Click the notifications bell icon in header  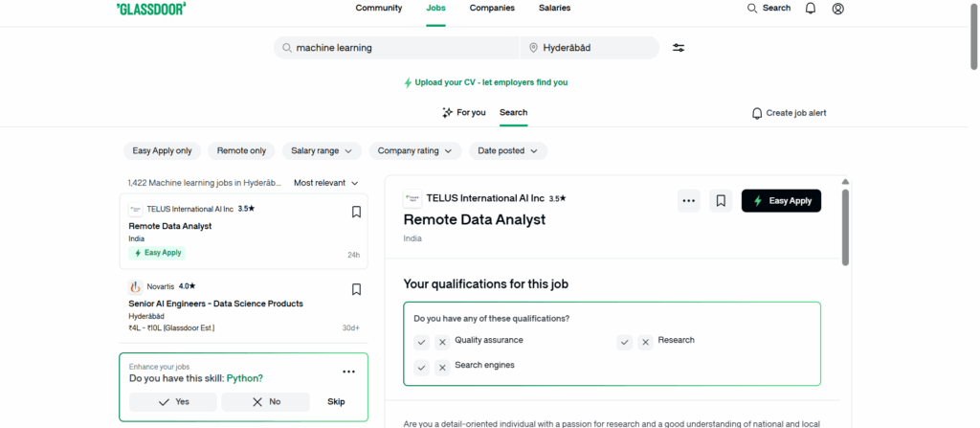tap(811, 9)
